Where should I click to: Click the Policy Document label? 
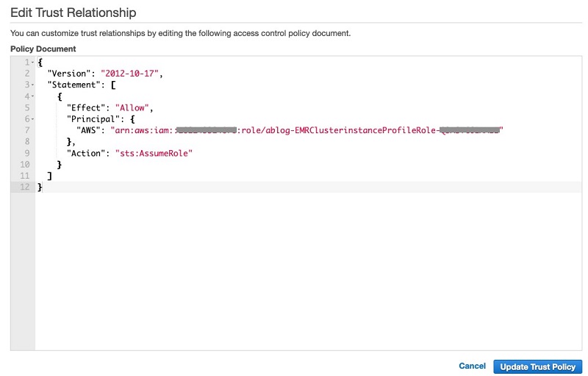click(43, 49)
